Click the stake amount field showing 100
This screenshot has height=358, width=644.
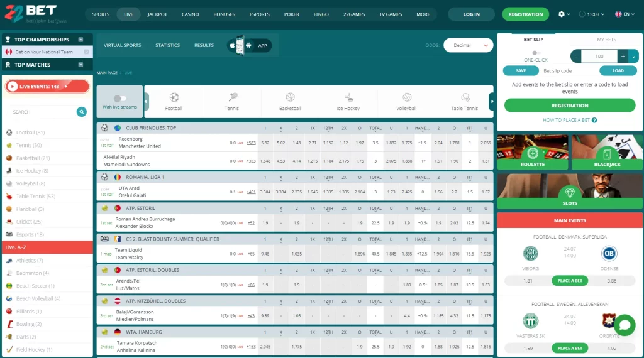(x=599, y=56)
